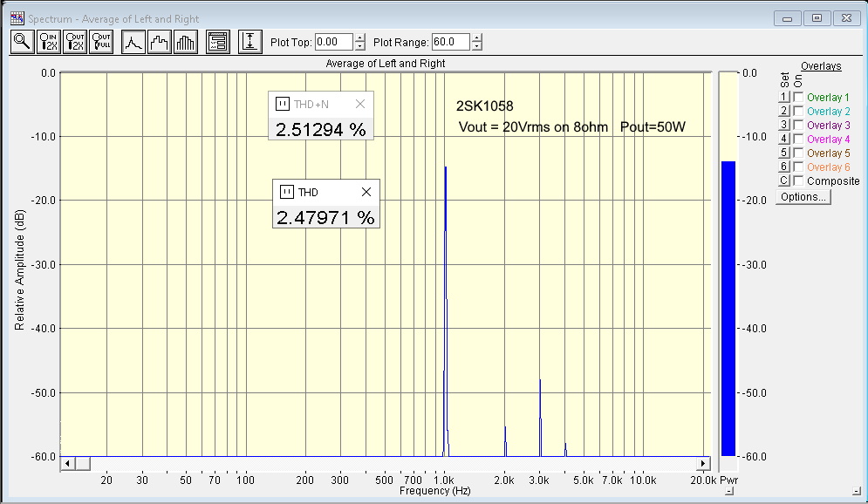Click the Zoom In 2X icon
868x504 pixels.
click(48, 42)
